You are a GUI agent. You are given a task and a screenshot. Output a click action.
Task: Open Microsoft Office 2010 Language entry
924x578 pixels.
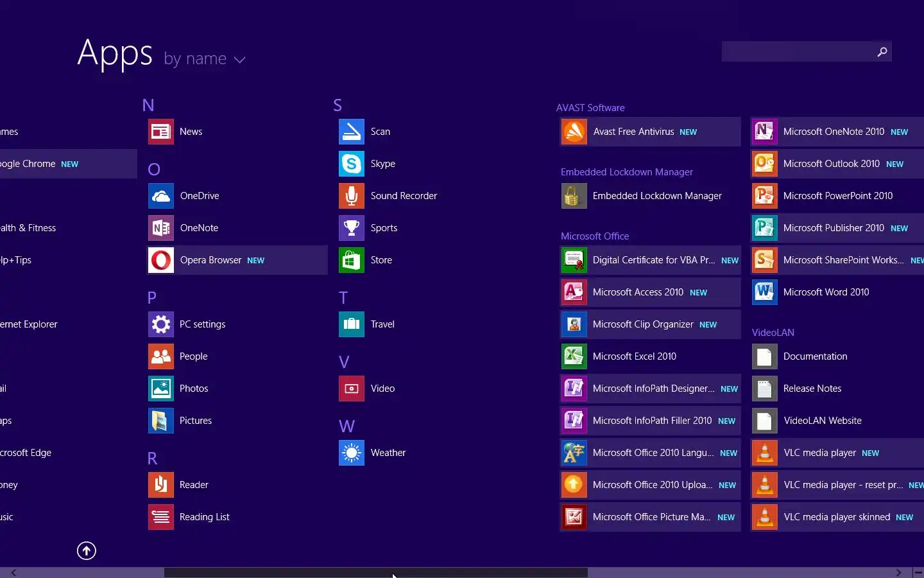(x=651, y=453)
